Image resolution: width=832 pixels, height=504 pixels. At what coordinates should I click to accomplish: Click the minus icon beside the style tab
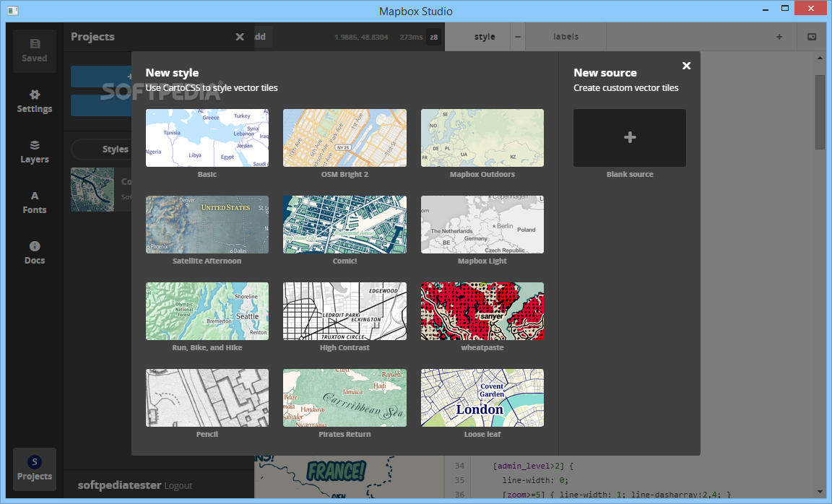coord(518,37)
